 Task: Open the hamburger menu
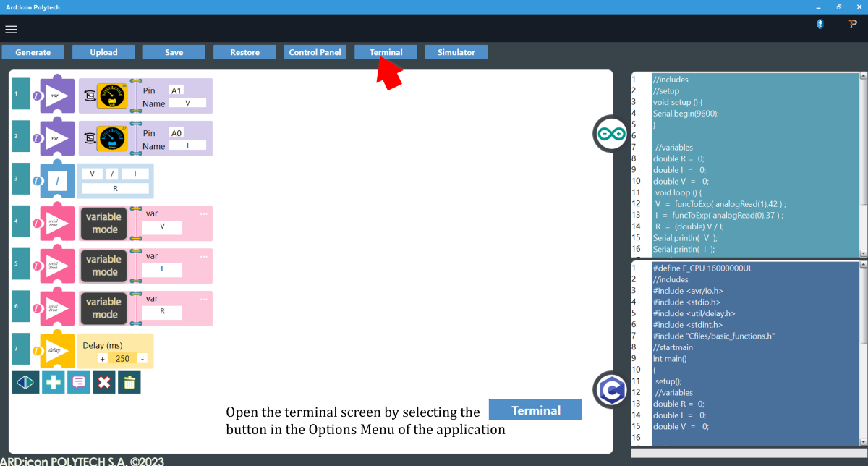click(11, 30)
